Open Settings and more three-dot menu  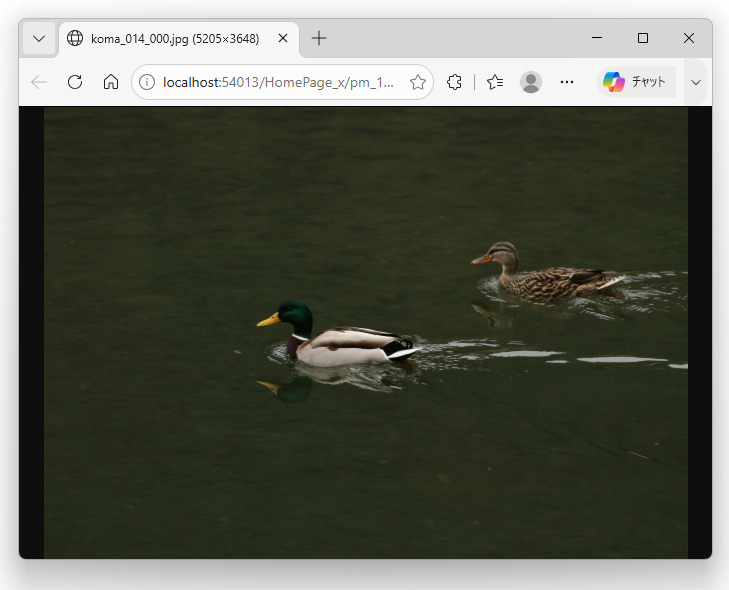[567, 82]
